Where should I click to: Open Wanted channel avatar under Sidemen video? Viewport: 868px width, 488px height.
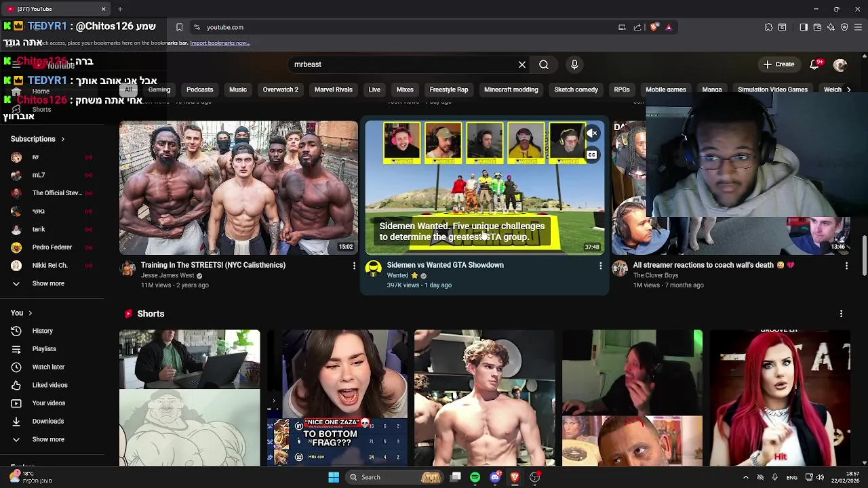point(373,269)
